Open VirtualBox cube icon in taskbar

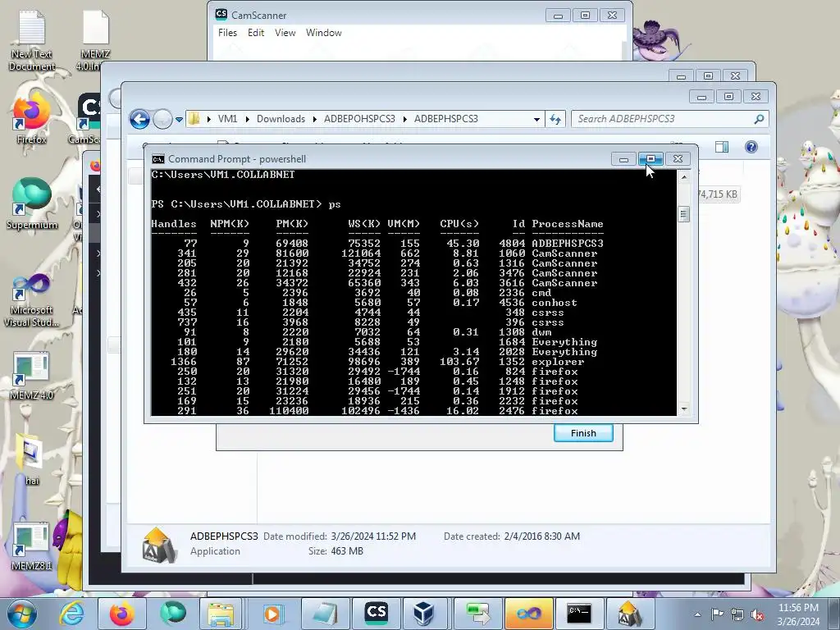pos(424,614)
